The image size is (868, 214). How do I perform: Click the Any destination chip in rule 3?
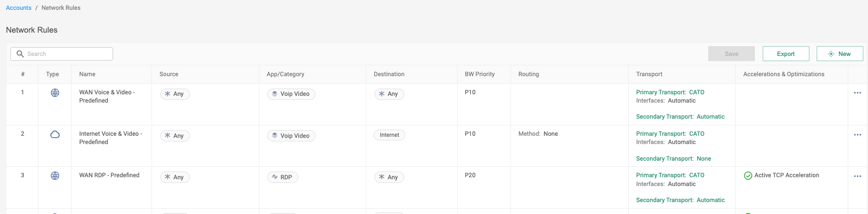pyautogui.click(x=389, y=177)
